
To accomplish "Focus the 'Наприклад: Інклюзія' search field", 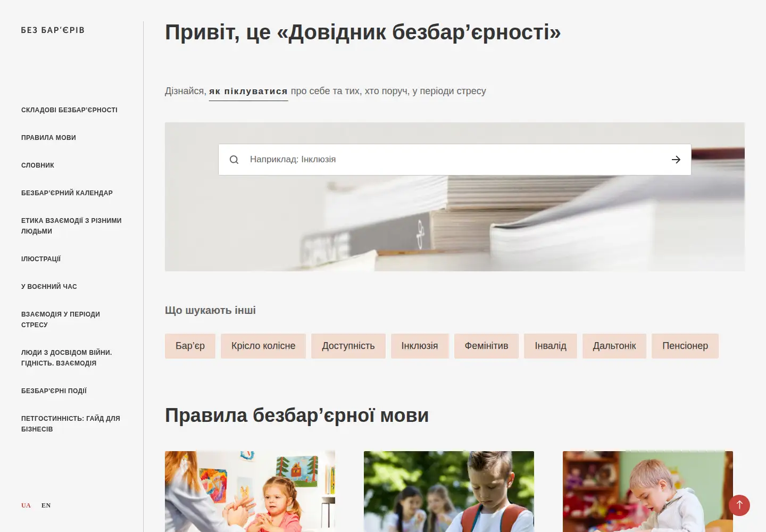I will (455, 160).
